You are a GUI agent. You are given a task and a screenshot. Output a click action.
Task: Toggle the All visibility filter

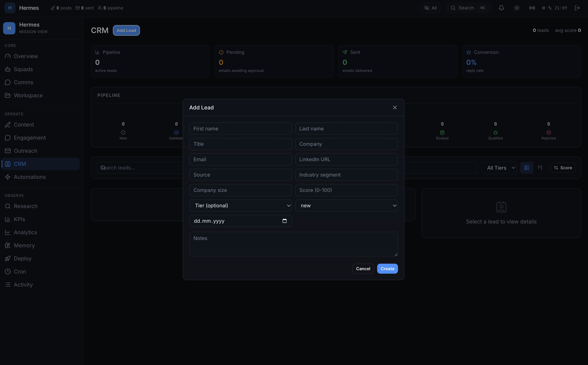[x=431, y=8]
